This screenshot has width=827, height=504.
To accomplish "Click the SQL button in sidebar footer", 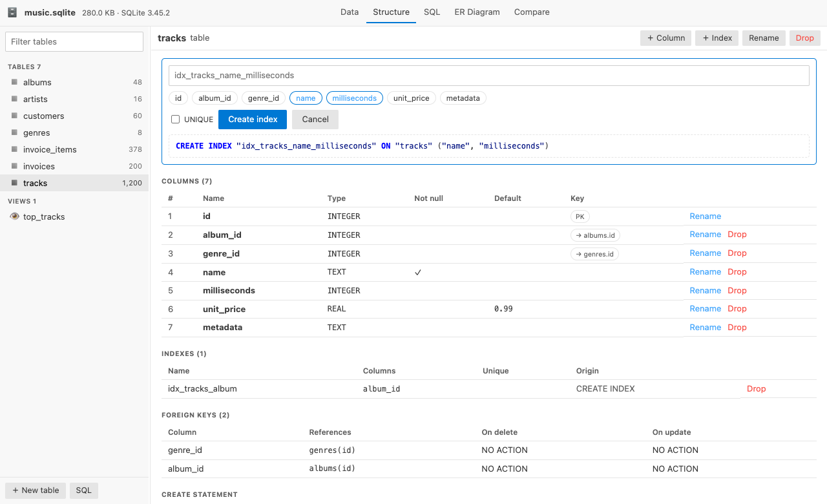I will 84,490.
